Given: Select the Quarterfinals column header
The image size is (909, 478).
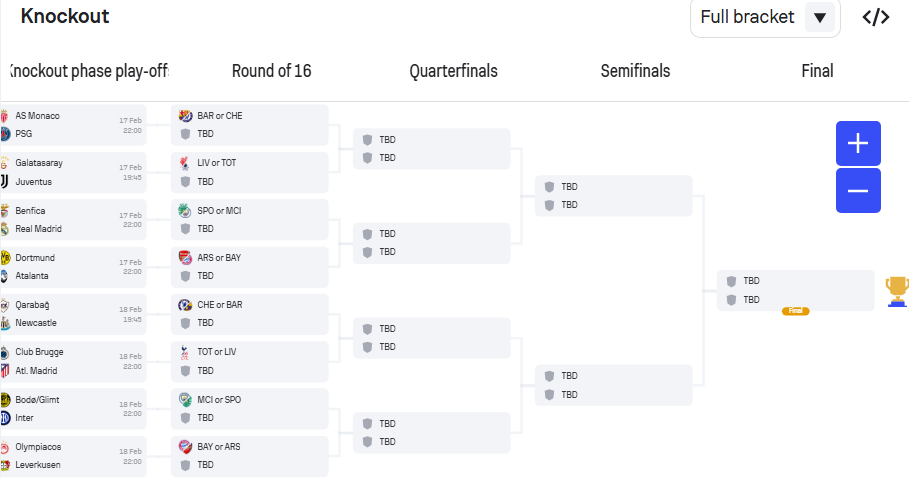Looking at the screenshot, I should (x=453, y=71).
